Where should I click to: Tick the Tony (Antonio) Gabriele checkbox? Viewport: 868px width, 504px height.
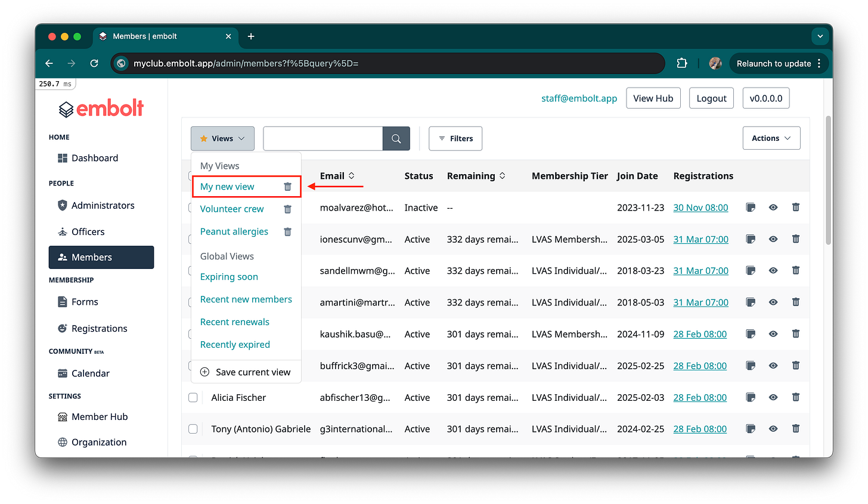pyautogui.click(x=193, y=429)
